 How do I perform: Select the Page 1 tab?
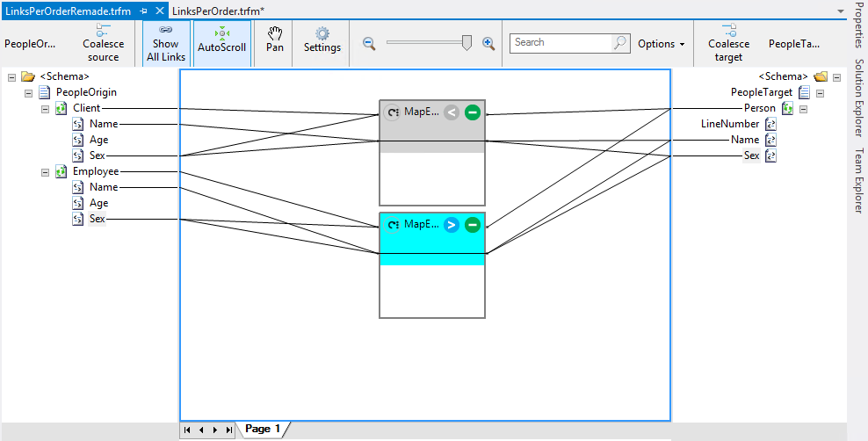(263, 429)
